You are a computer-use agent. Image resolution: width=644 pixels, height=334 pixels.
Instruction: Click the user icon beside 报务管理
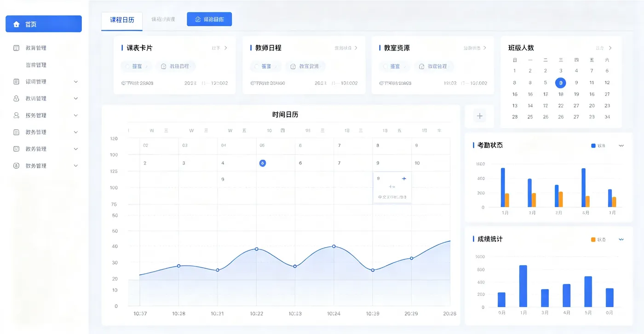click(x=17, y=115)
